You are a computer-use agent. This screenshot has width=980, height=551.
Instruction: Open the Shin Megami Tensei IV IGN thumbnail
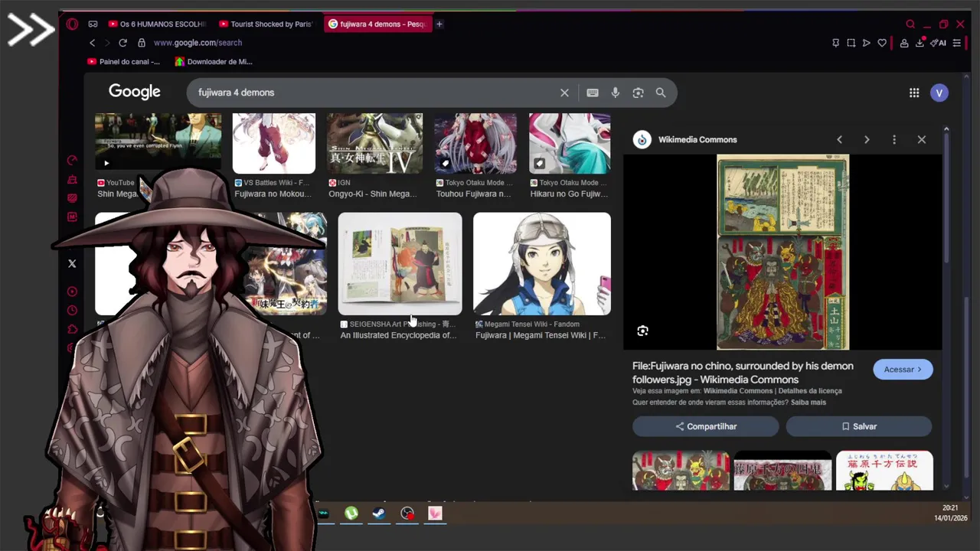[374, 143]
